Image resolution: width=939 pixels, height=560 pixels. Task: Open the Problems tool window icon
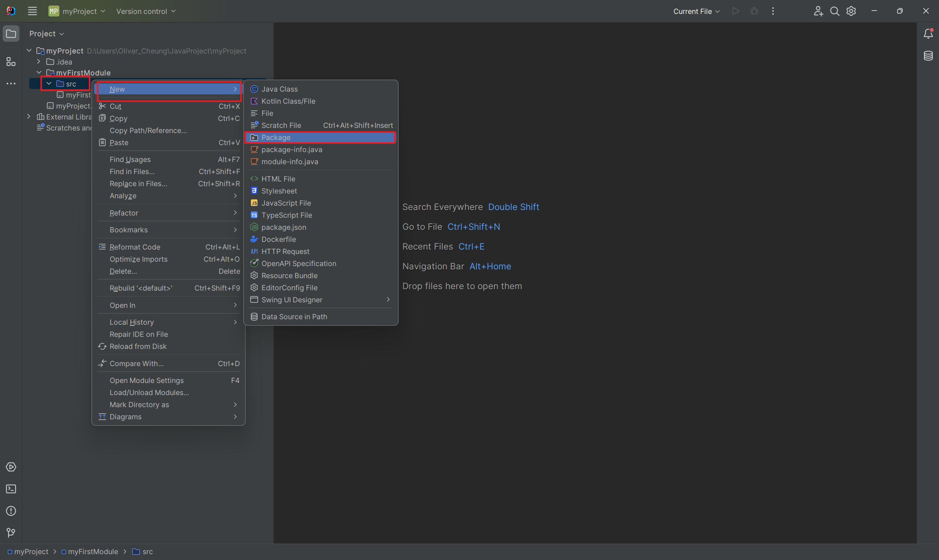[11, 511]
